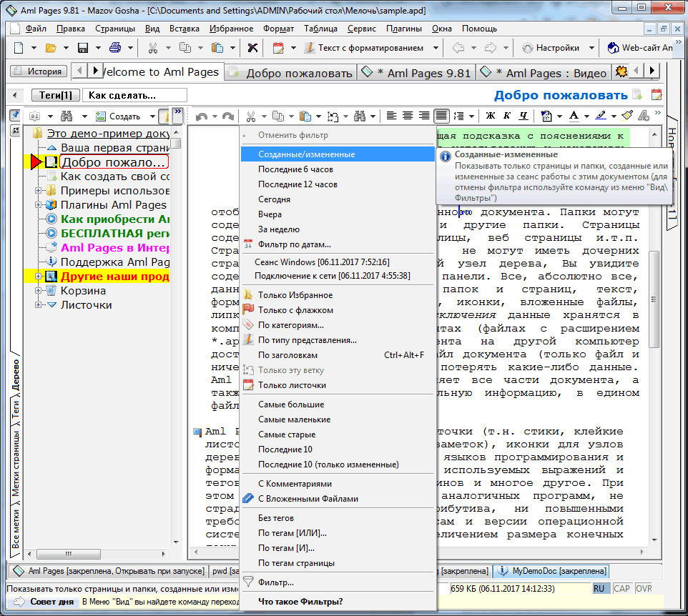Image resolution: width=688 pixels, height=616 pixels.
Task: Click the pin icon at tree panel corner
Action: pos(15,115)
